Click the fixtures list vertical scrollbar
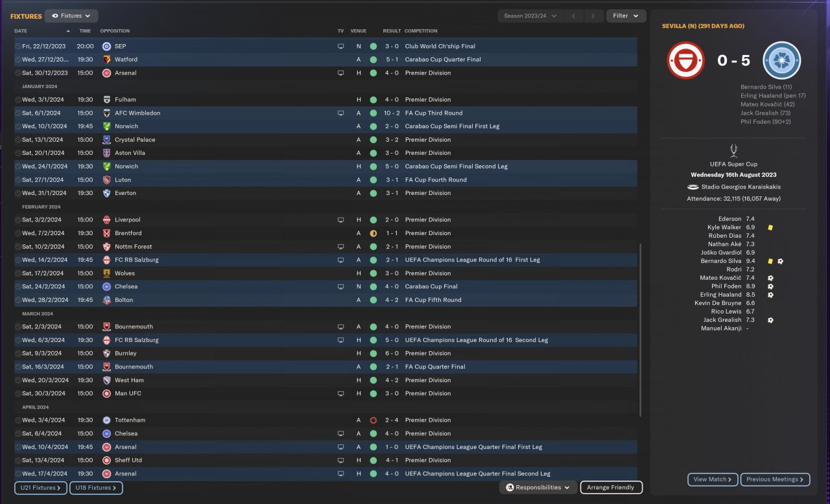830x504 pixels. 640,330
